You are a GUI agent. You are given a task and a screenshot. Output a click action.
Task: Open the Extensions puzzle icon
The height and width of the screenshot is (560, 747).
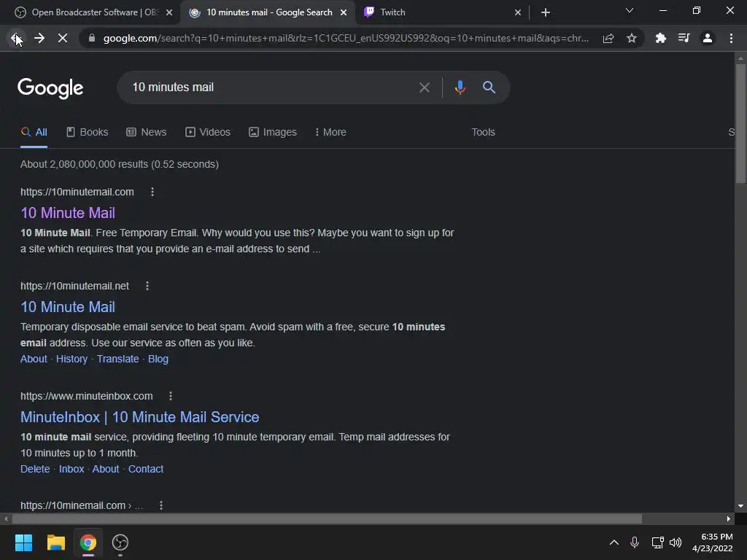[660, 38]
